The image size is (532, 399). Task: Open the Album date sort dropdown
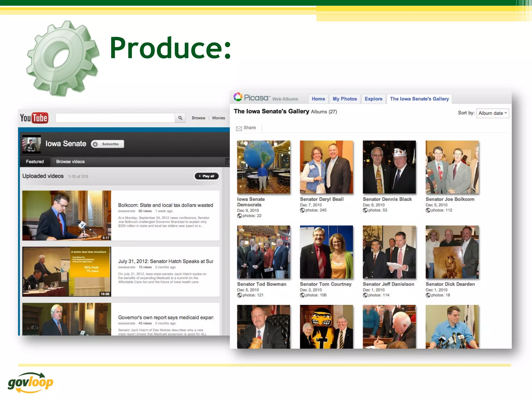(x=493, y=113)
